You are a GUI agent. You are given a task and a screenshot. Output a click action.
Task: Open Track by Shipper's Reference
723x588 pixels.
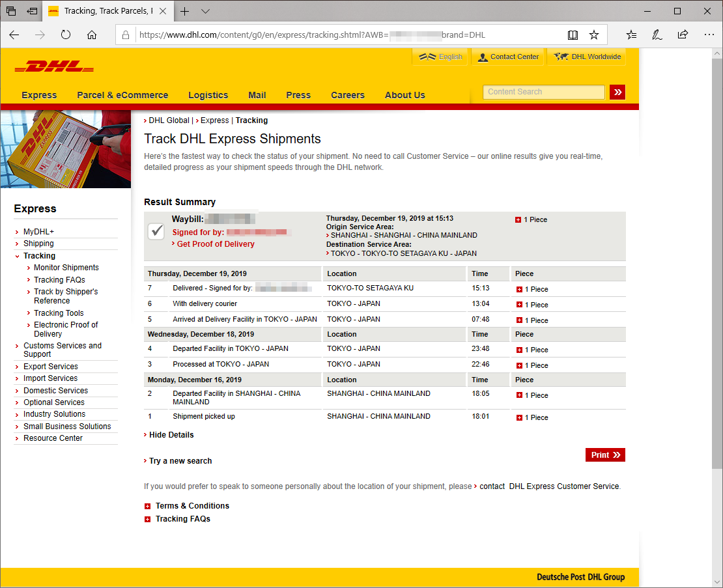66,296
